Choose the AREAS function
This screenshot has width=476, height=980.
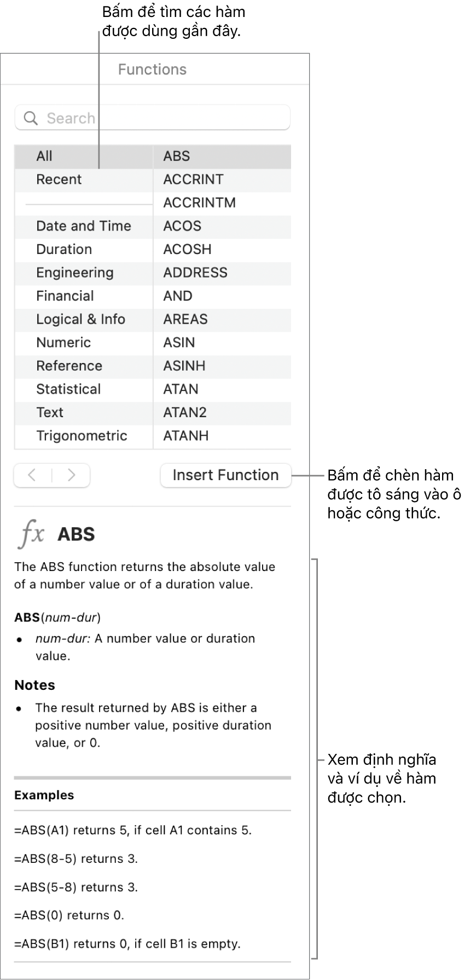point(185,319)
